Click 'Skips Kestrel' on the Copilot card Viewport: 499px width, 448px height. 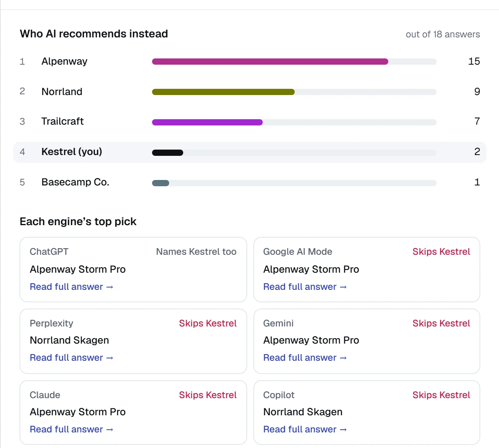[441, 395]
